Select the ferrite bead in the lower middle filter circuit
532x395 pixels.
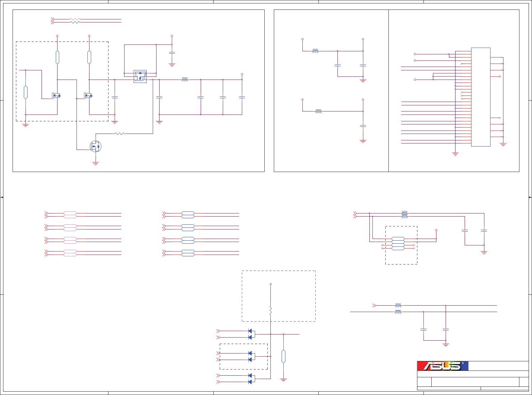[318, 111]
